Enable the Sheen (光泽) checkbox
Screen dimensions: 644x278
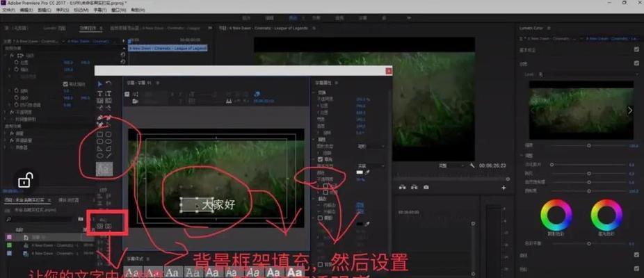(325, 186)
